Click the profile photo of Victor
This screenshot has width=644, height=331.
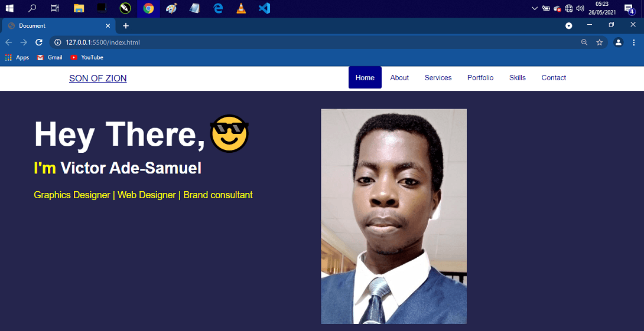click(393, 216)
